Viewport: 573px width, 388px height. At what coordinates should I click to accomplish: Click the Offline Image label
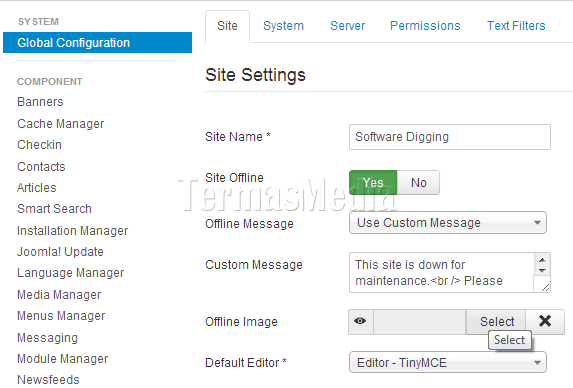(242, 322)
